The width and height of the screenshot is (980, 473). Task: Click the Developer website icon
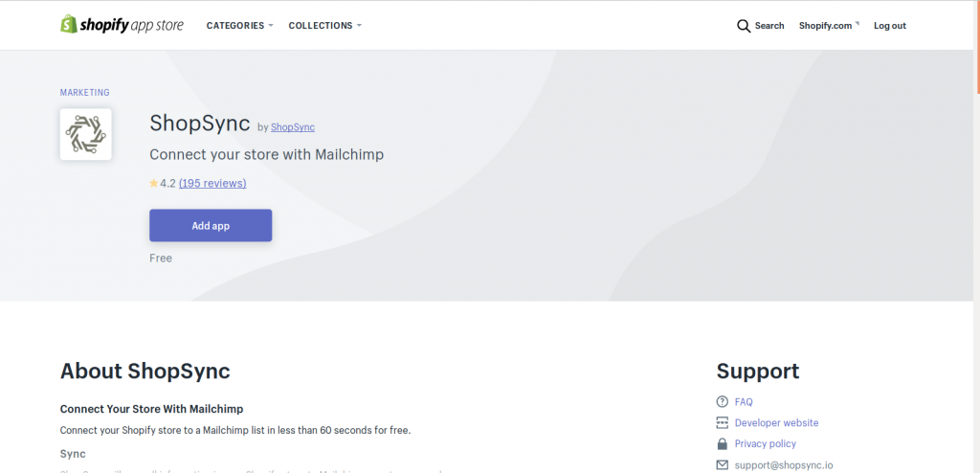[x=723, y=422]
